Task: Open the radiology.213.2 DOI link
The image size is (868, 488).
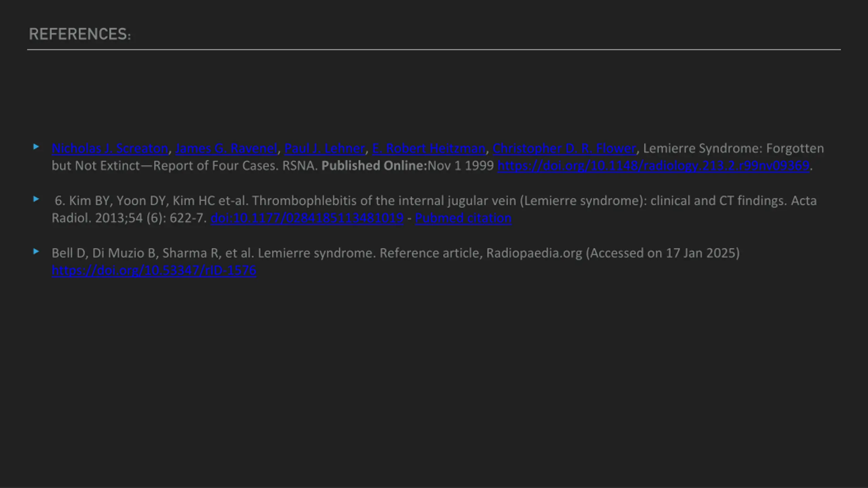Action: [x=653, y=166]
